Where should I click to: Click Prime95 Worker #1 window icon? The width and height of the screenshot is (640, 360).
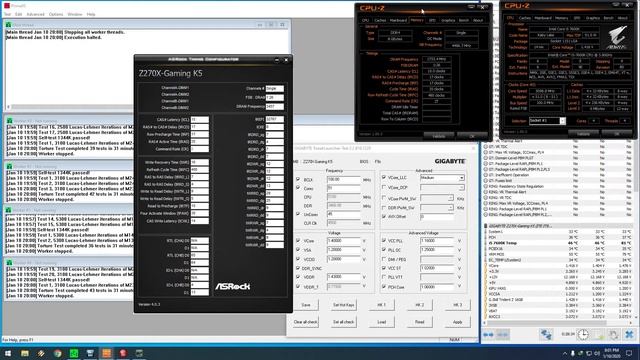coord(9,121)
